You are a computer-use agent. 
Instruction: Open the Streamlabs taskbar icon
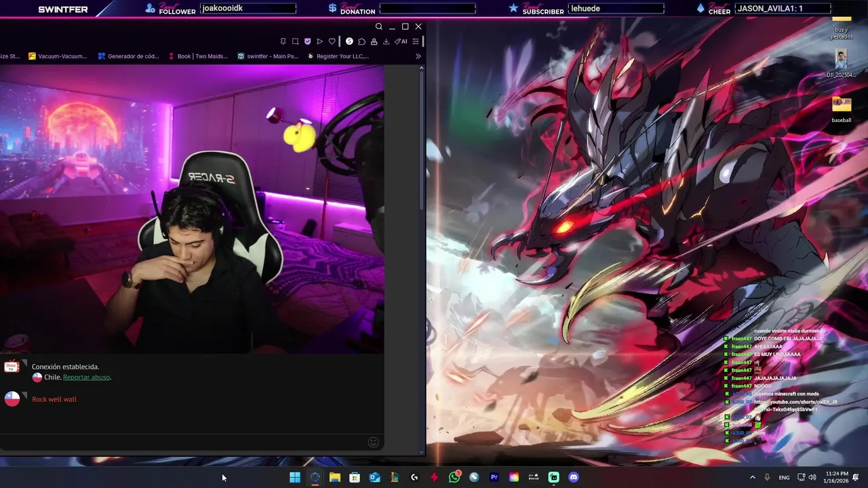click(554, 477)
